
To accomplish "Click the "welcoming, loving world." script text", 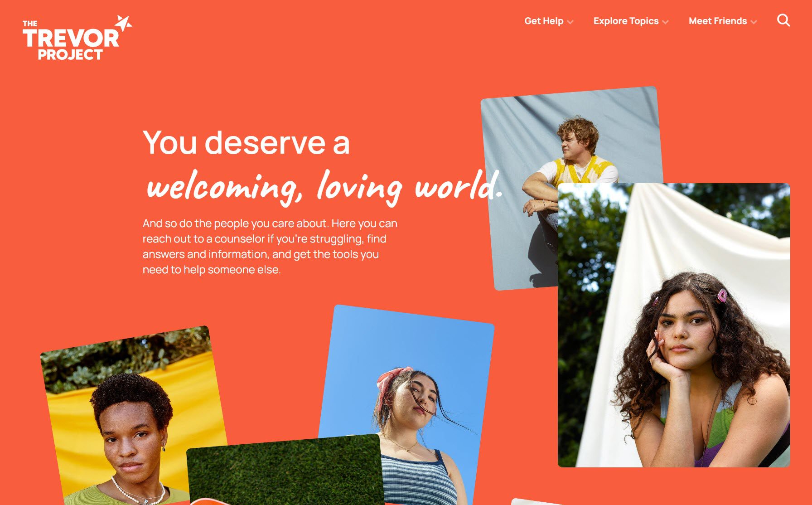I will tap(324, 187).
